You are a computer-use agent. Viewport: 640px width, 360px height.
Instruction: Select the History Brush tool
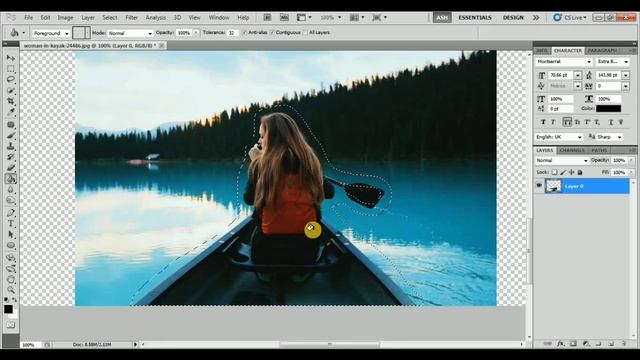click(x=11, y=157)
